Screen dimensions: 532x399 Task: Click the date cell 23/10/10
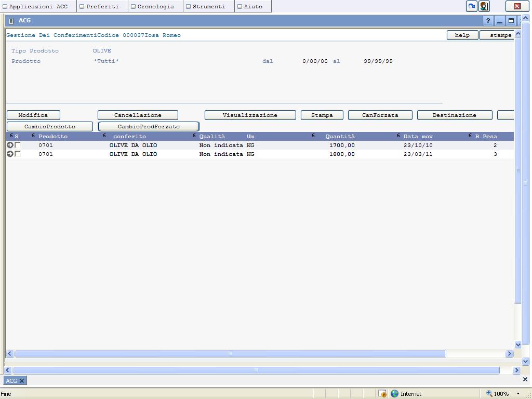click(x=418, y=145)
